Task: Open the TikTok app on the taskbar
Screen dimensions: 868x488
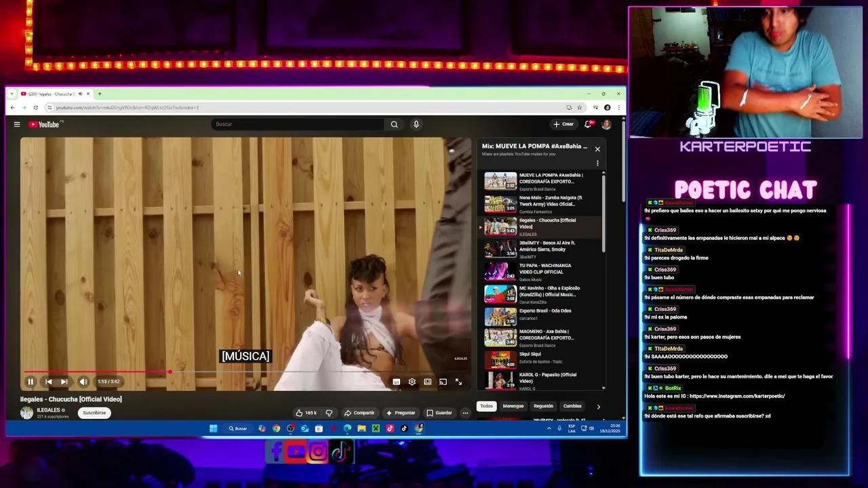Action: point(404,428)
